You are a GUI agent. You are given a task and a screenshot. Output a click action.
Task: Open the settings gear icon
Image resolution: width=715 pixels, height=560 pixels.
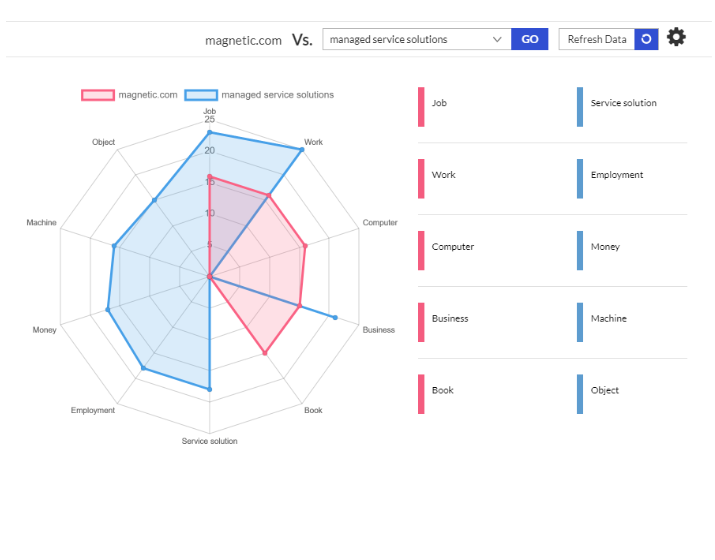tap(677, 38)
